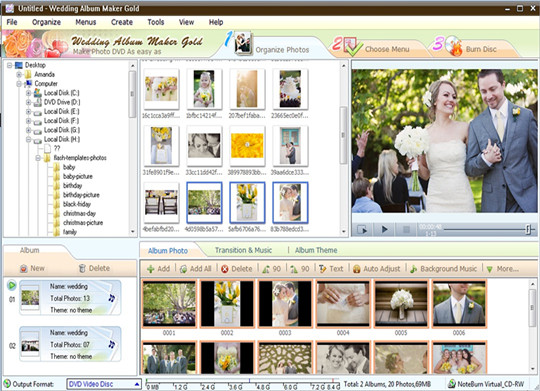Image resolution: width=540 pixels, height=391 pixels.
Task: Open the Organize menu
Action: click(x=46, y=22)
